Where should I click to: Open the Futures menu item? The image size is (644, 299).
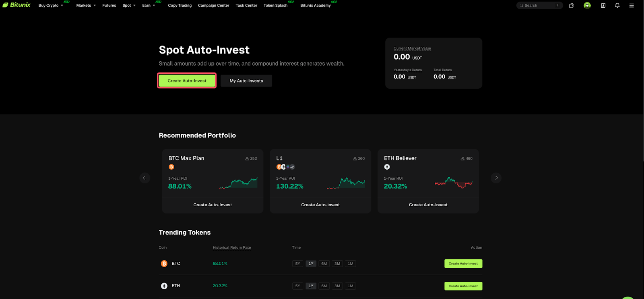click(x=109, y=6)
